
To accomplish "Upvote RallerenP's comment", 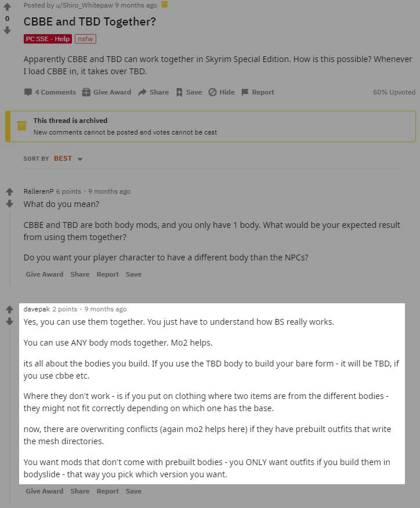I will [x=9, y=192].
